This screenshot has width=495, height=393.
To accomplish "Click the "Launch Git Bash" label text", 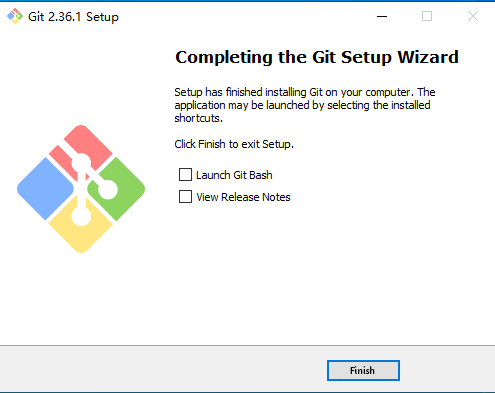I will (234, 175).
